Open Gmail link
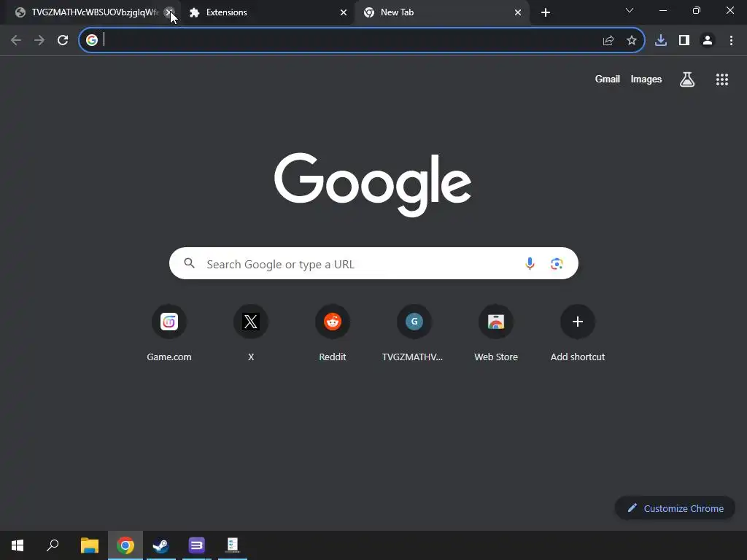 (x=608, y=79)
